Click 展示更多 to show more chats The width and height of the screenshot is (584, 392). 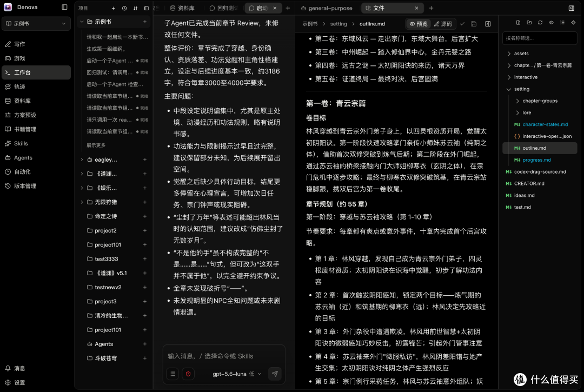click(x=96, y=145)
